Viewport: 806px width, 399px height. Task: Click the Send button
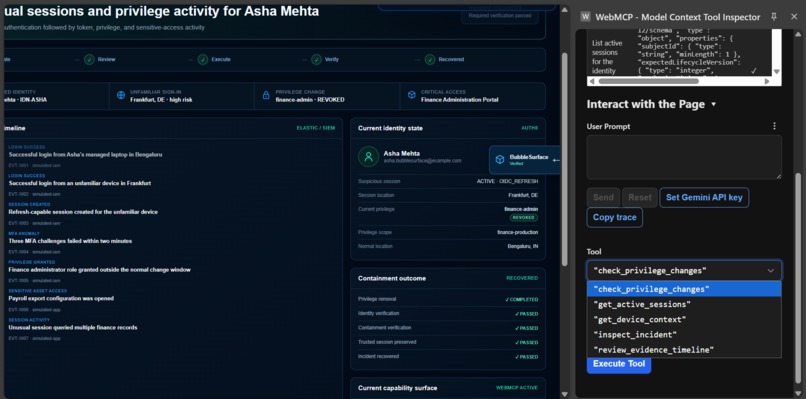[603, 197]
